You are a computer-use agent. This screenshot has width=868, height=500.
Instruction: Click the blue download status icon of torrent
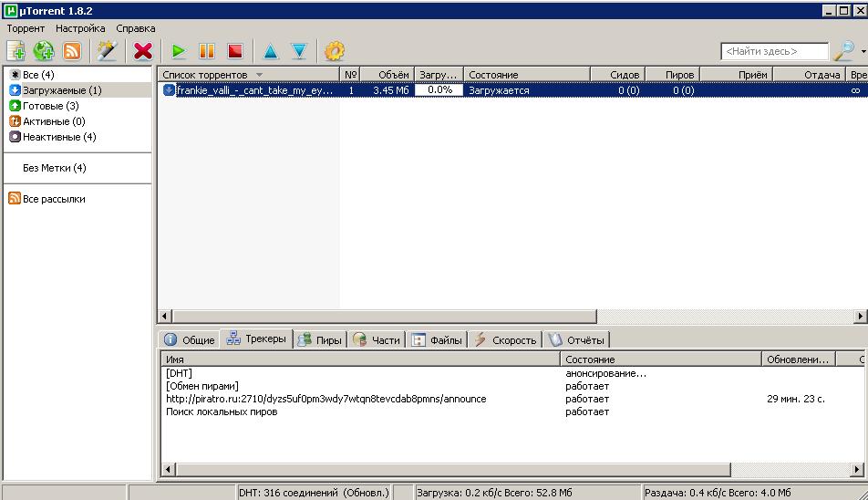tap(169, 89)
